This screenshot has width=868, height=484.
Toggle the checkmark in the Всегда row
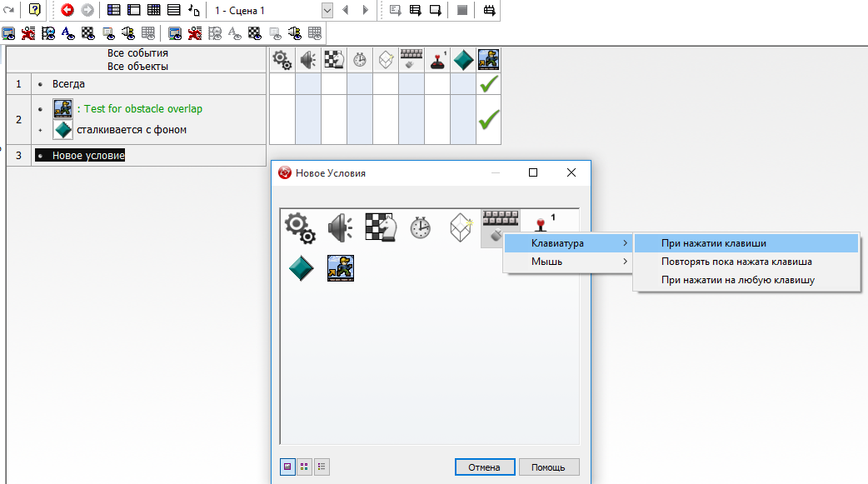(489, 84)
